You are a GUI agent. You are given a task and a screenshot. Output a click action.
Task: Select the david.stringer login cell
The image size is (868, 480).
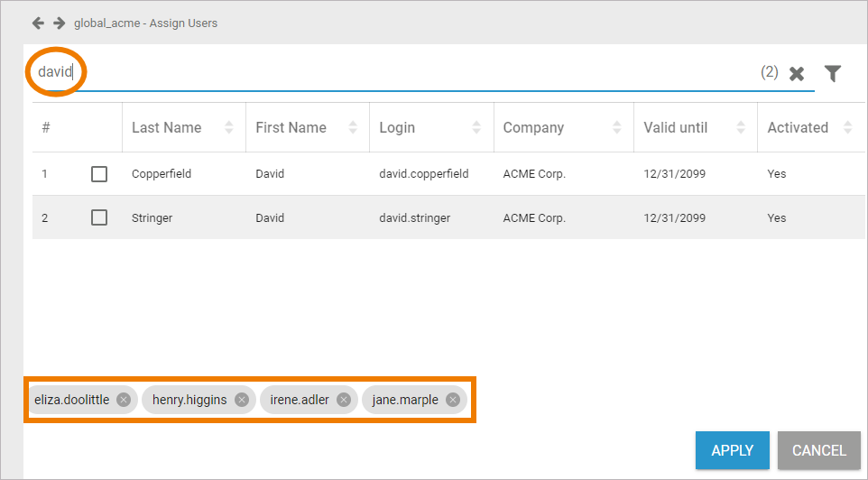(x=415, y=217)
